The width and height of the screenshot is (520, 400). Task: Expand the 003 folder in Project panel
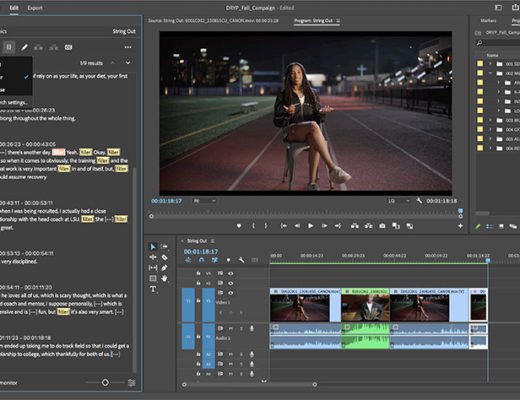click(x=490, y=120)
